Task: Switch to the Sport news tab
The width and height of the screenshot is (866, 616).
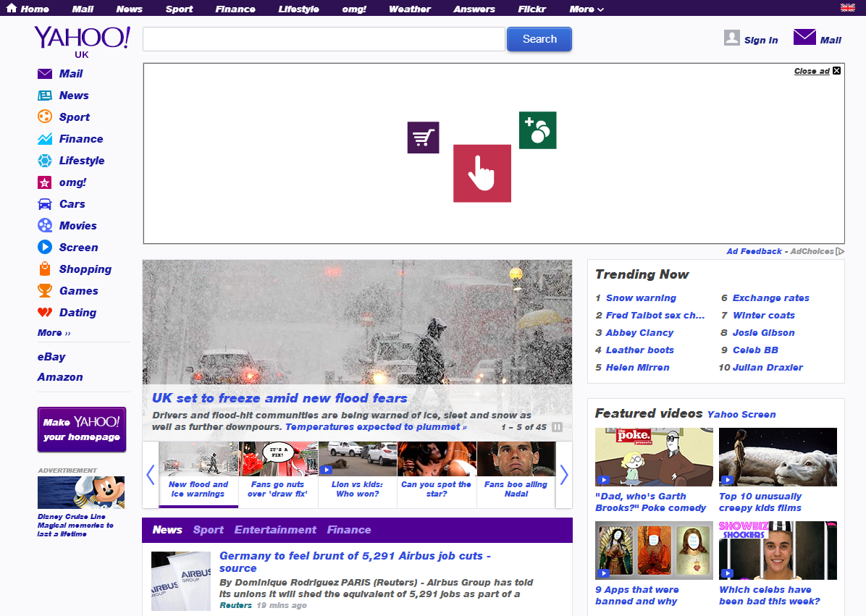Action: (209, 530)
